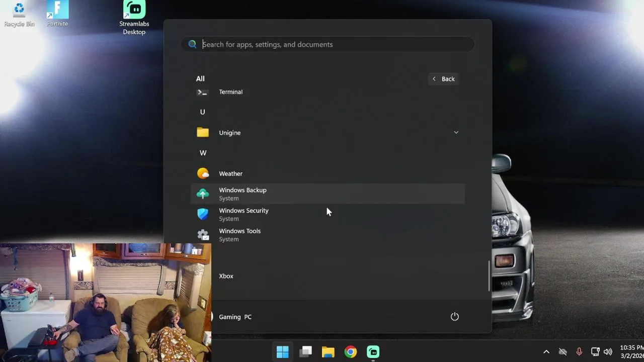The width and height of the screenshot is (644, 362).
Task: Open the volume speaker tray icon
Action: (x=608, y=352)
